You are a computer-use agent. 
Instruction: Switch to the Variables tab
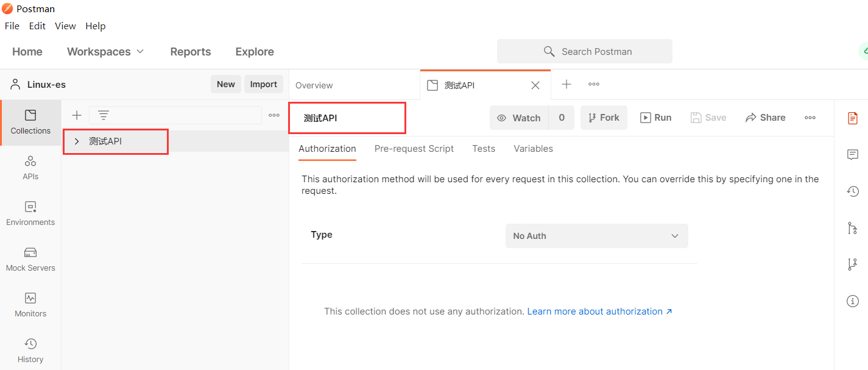tap(533, 149)
